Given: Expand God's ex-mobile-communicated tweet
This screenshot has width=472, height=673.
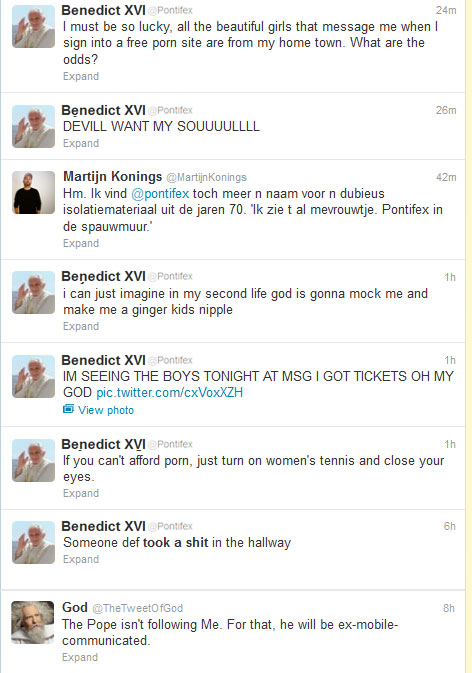Looking at the screenshot, I should tap(80, 658).
